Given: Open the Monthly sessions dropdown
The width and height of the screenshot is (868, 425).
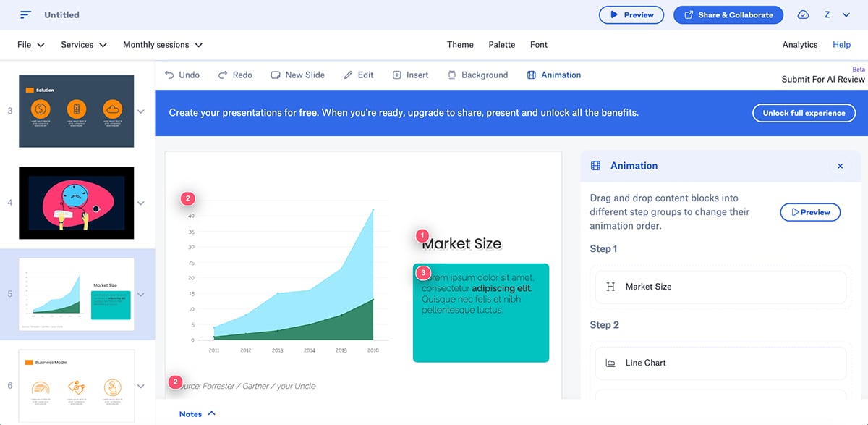Looking at the screenshot, I should 163,44.
